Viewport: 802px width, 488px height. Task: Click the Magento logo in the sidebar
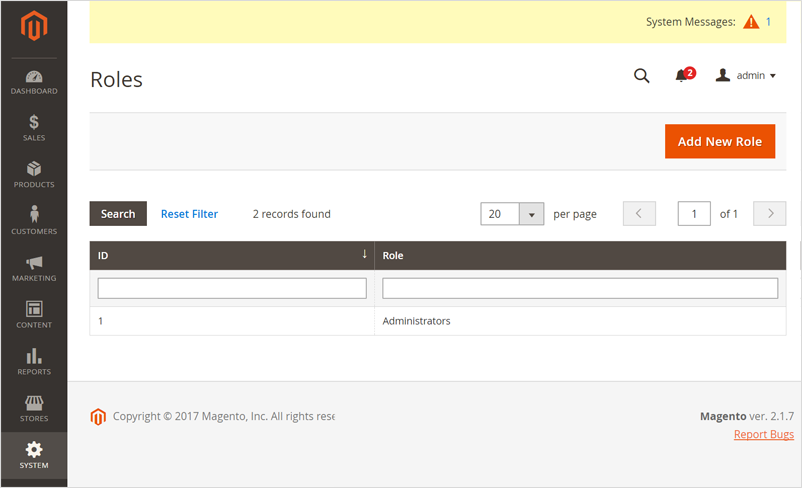(34, 27)
